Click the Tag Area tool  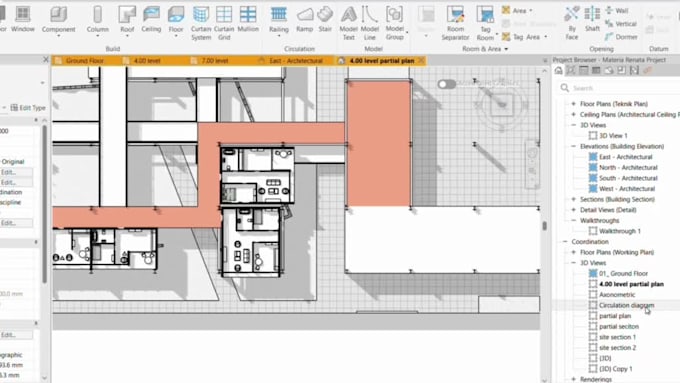524,37
